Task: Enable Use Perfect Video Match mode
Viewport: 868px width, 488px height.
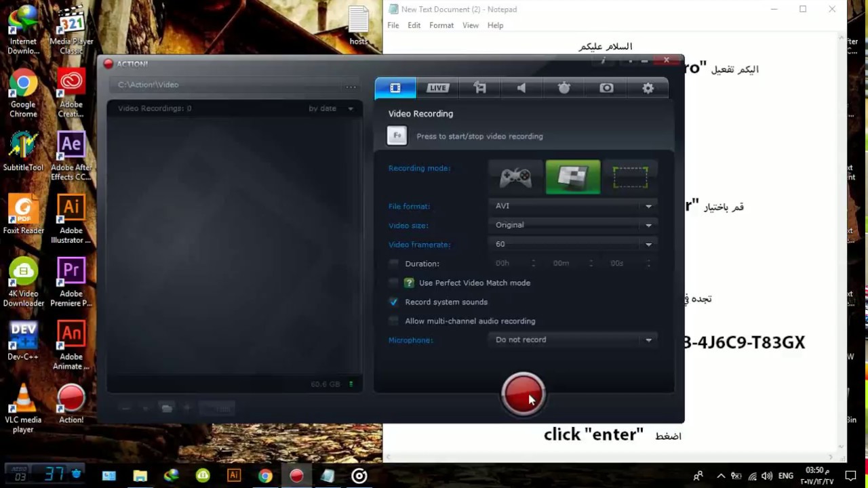Action: pyautogui.click(x=393, y=283)
